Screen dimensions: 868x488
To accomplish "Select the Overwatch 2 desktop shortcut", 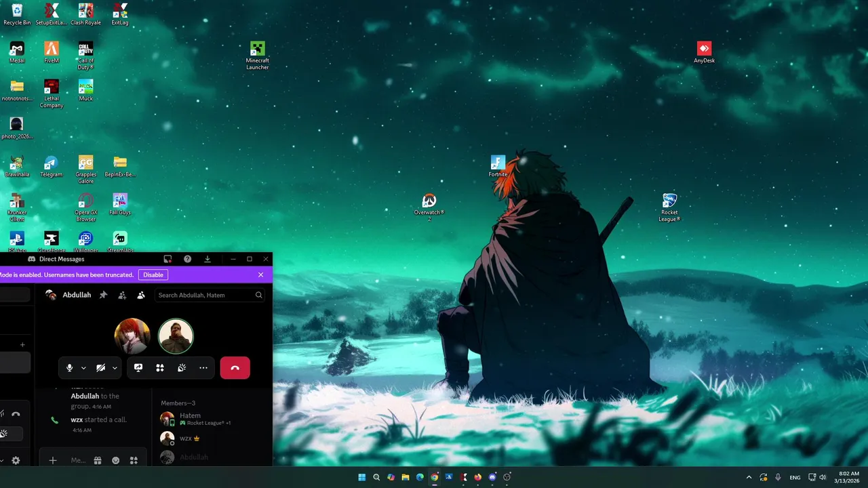I will [x=429, y=207].
